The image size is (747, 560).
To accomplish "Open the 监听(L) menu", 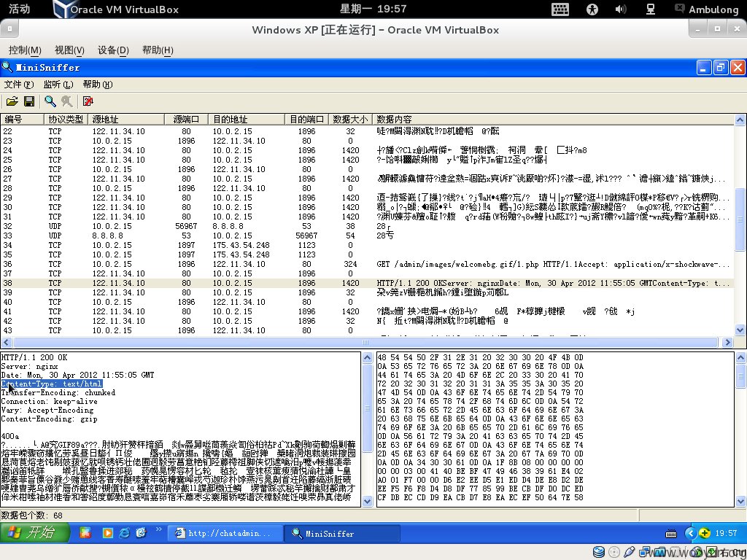I will coord(58,85).
